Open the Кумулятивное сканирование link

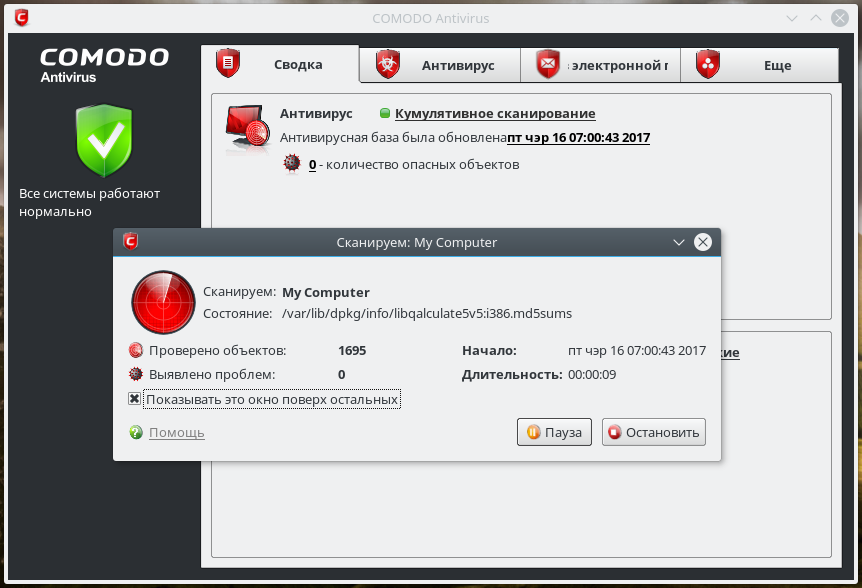coord(495,114)
